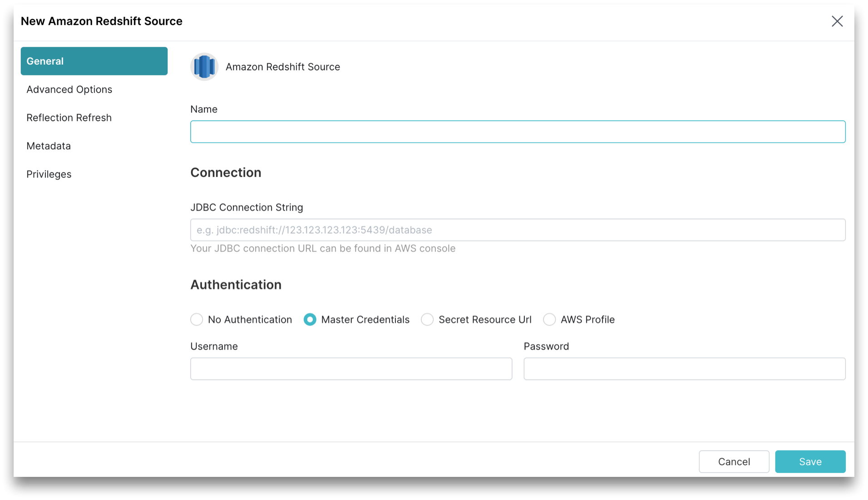The height and width of the screenshot is (500, 868).
Task: Open the Reflection Refresh section
Action: [x=69, y=117]
